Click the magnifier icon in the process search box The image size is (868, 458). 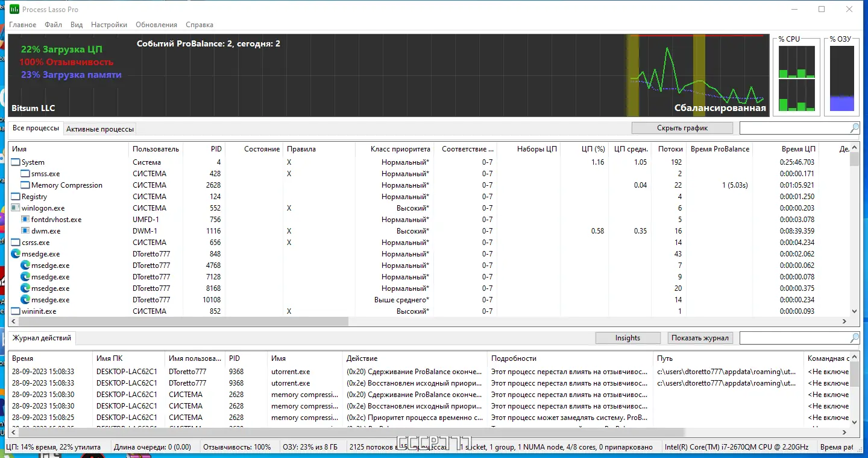(854, 128)
